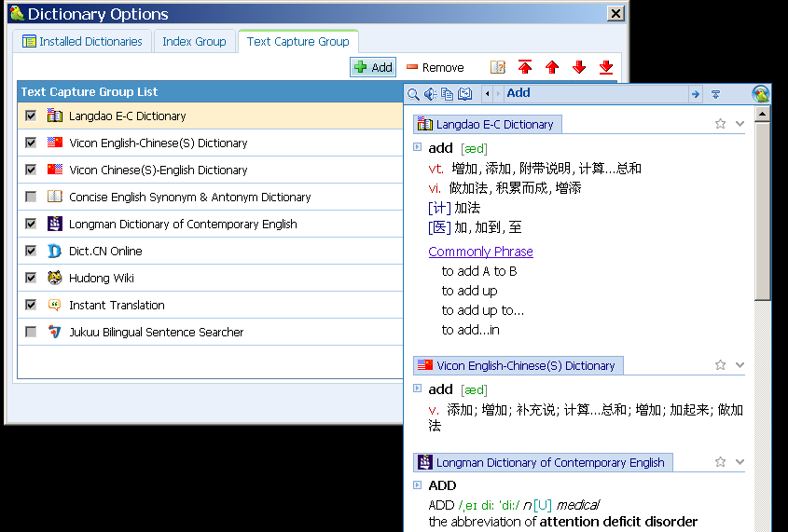Star the Vicon English-Chinese(S) Dictionary result

pyautogui.click(x=720, y=365)
